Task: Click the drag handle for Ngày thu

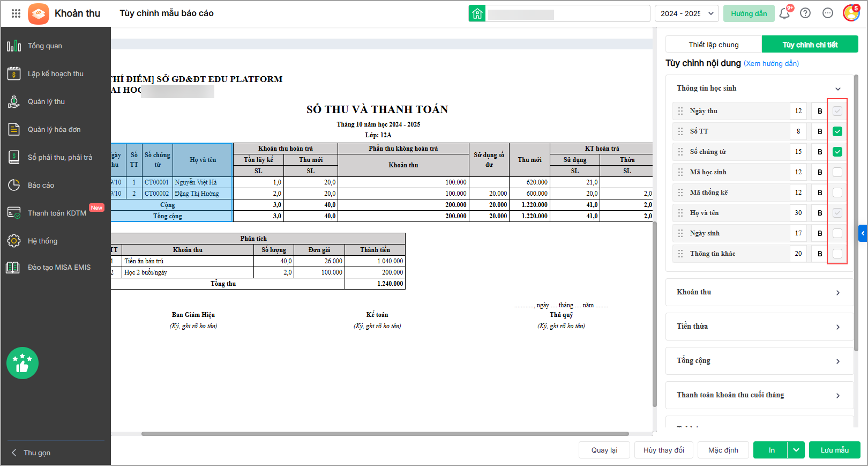Action: [x=680, y=111]
